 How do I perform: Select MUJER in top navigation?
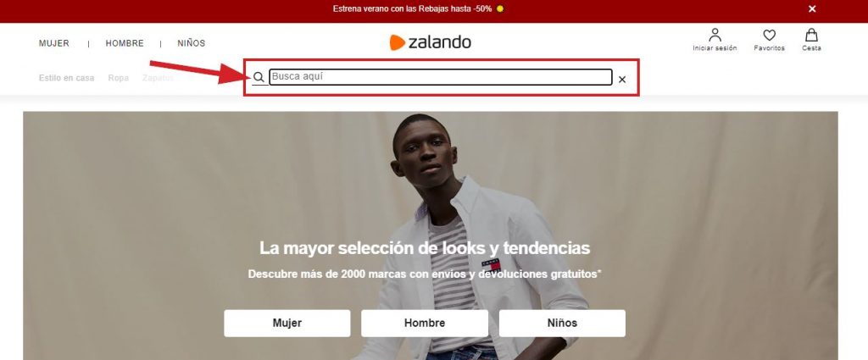pos(53,43)
